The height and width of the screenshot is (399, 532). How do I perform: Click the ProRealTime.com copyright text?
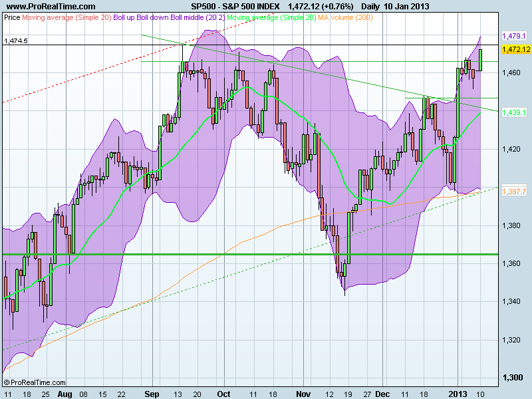coord(35,382)
